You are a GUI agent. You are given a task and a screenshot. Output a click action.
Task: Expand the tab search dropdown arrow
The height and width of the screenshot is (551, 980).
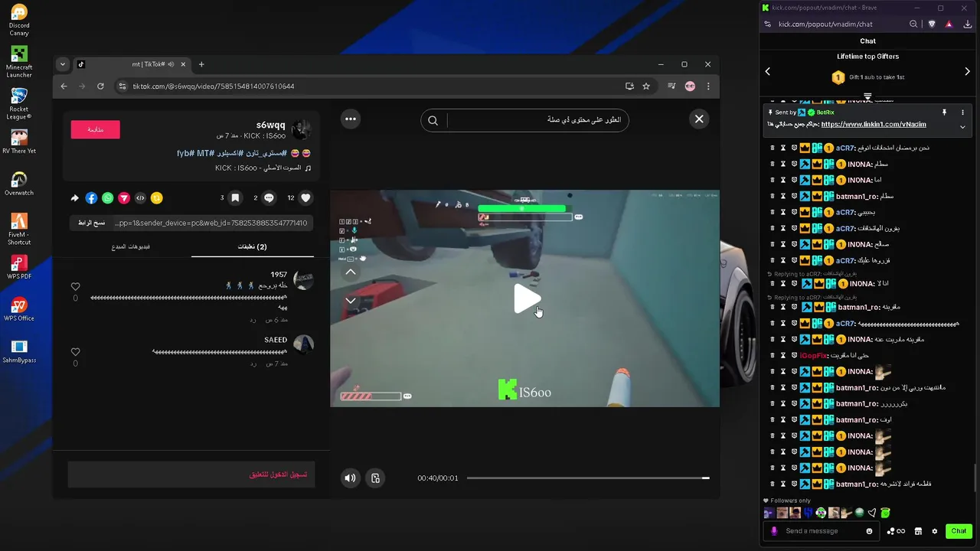62,64
